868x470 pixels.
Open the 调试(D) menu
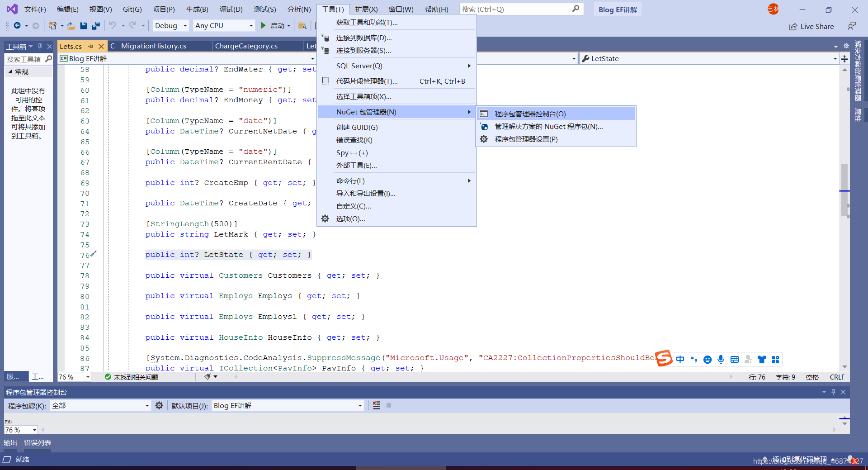tap(231, 9)
